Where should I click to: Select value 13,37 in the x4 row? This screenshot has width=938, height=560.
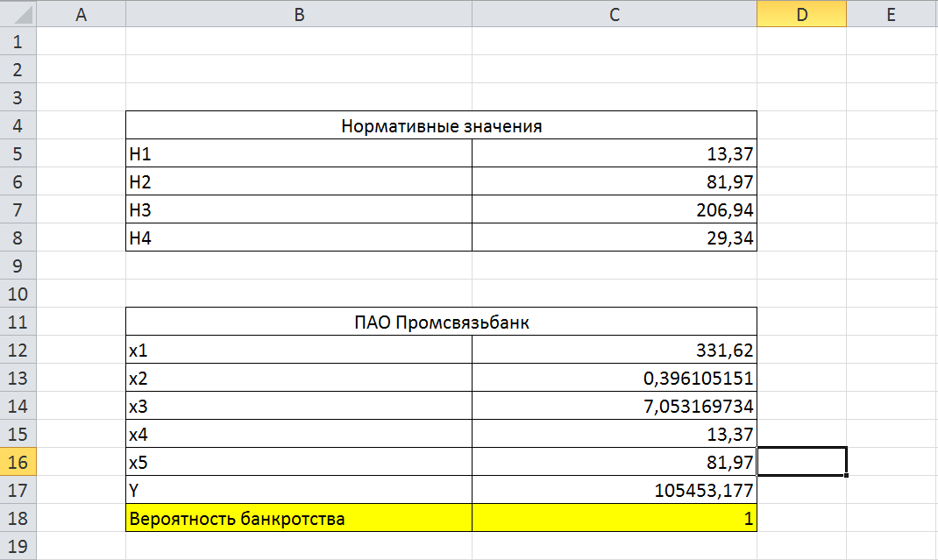pyautogui.click(x=615, y=434)
